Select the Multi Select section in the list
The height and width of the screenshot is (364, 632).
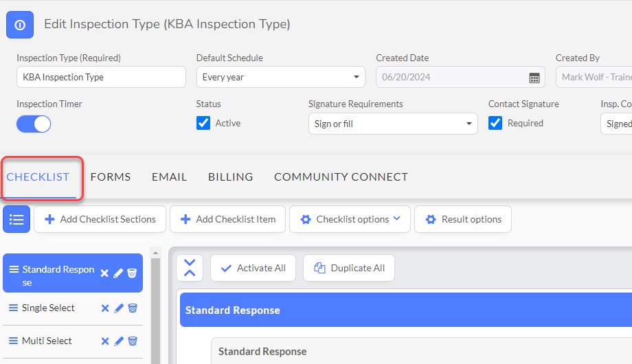click(x=47, y=341)
